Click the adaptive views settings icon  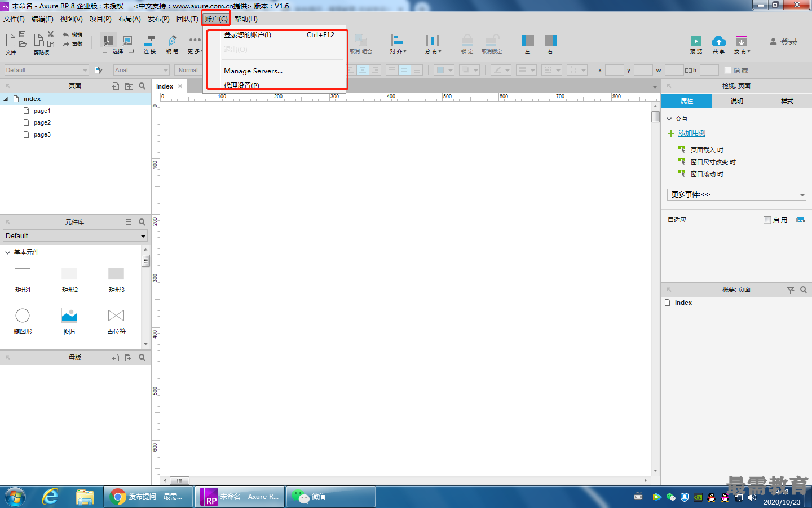point(800,220)
